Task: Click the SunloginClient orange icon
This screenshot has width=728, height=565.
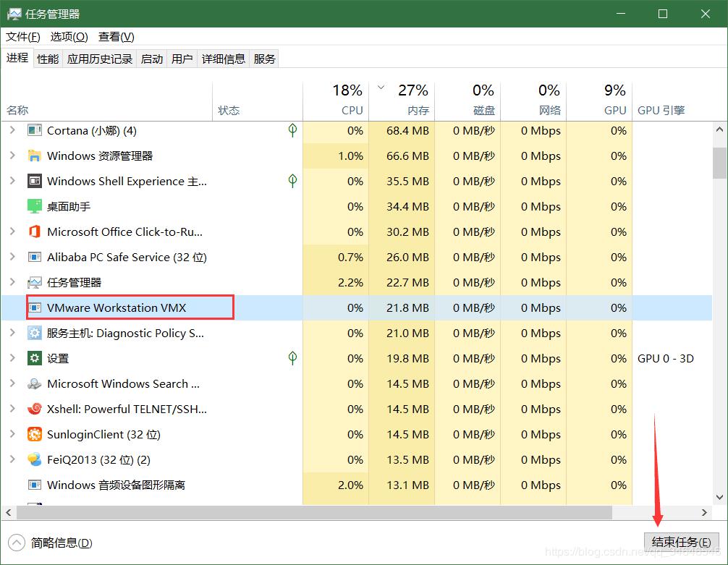Action: tap(34, 435)
